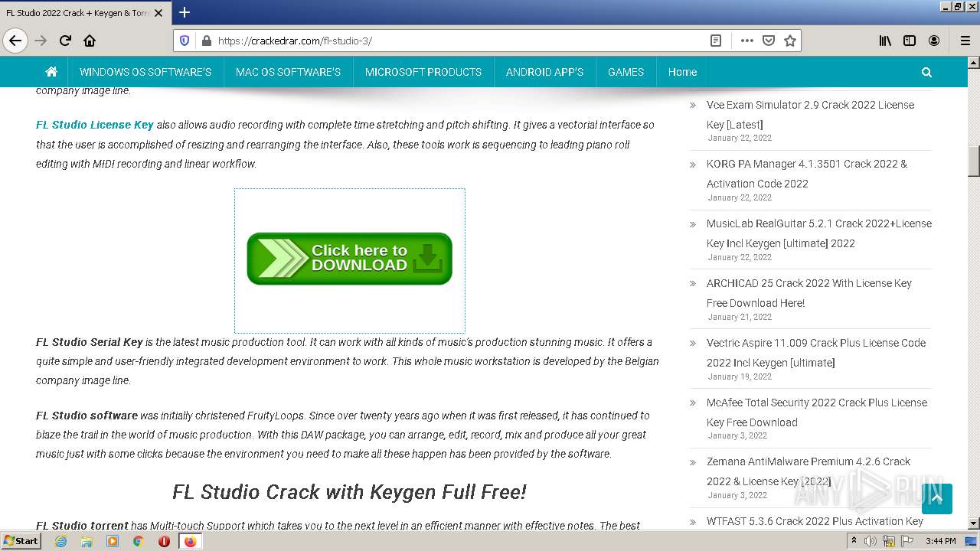
Task: Click the green Click here to DOWNLOAD button
Action: point(350,259)
